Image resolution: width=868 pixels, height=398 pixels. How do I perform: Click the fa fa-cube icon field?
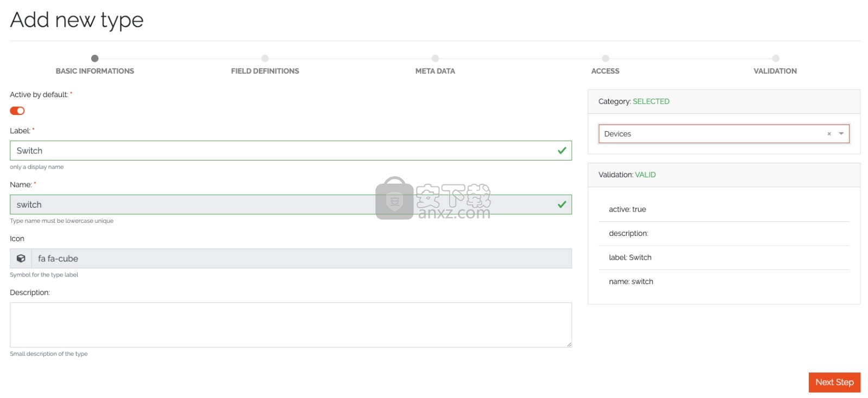pos(302,259)
